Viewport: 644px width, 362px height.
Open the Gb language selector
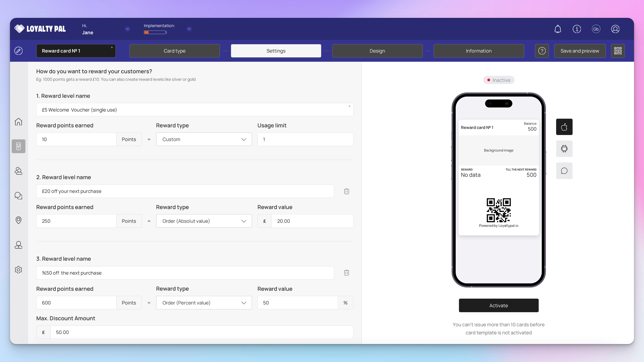(596, 29)
